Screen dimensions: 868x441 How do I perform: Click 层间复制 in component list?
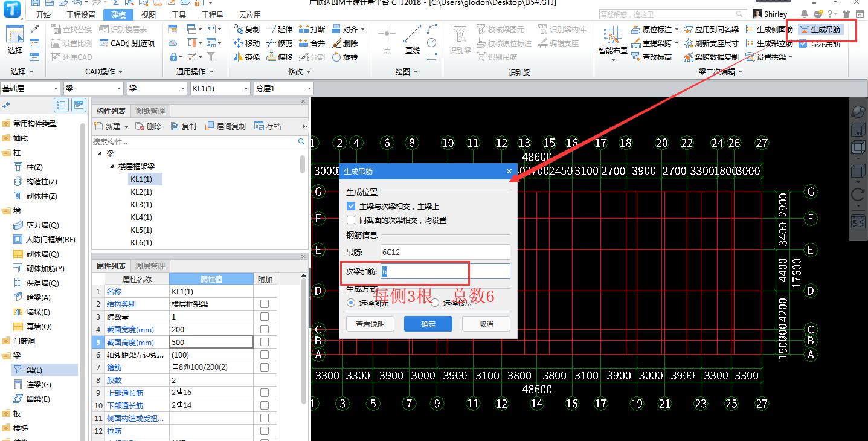[x=225, y=126]
